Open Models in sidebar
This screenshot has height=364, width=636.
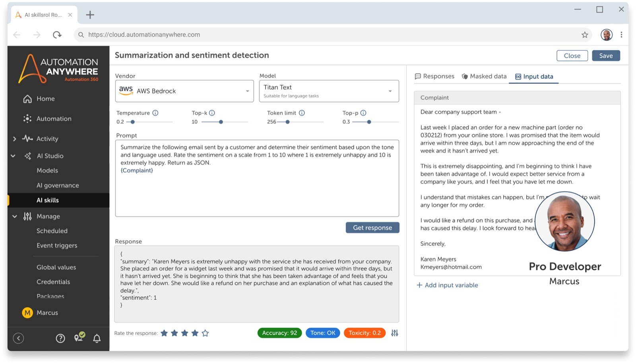tap(47, 170)
